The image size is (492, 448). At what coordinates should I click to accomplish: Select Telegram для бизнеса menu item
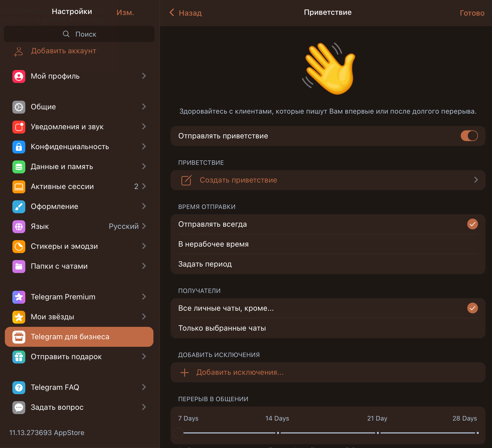[x=79, y=337]
